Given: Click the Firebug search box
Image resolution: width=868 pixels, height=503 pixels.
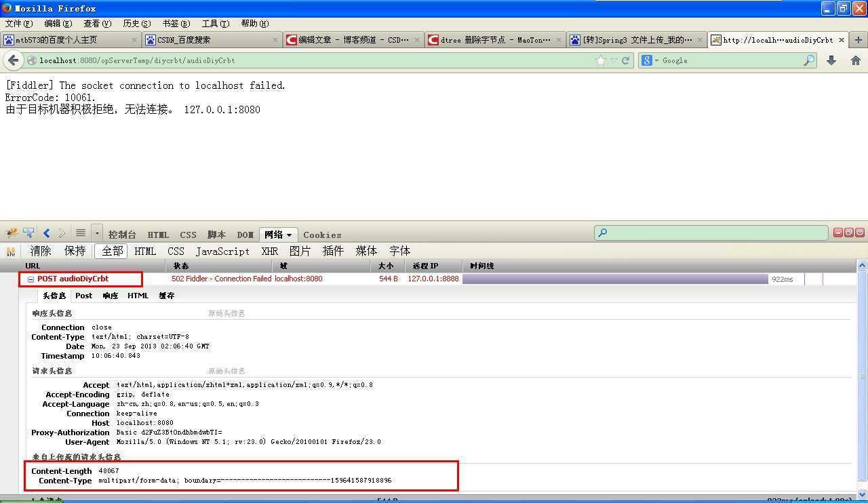Looking at the screenshot, I should pyautogui.click(x=711, y=233).
